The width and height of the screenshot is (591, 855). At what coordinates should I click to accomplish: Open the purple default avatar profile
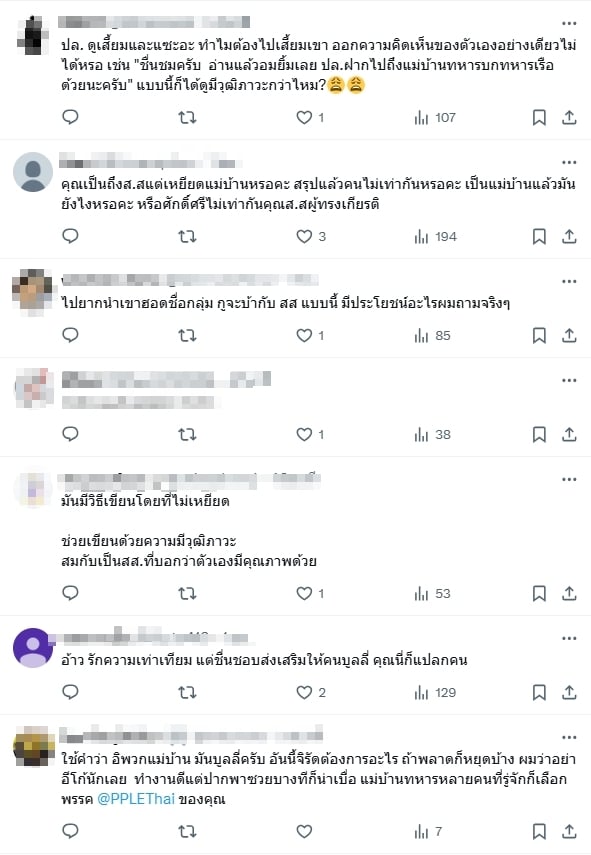pos(33,648)
